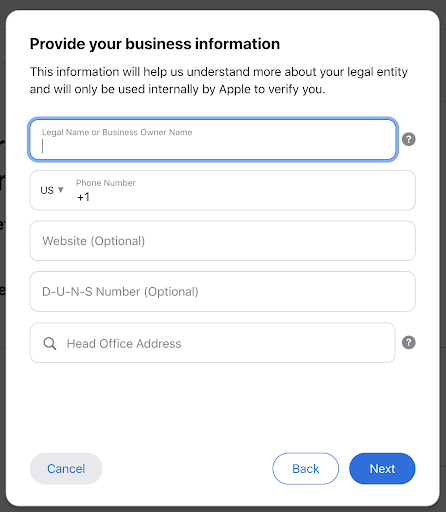Click the description paragraph mentioning Apple
Viewport: 446px width, 512px height.
[x=219, y=80]
